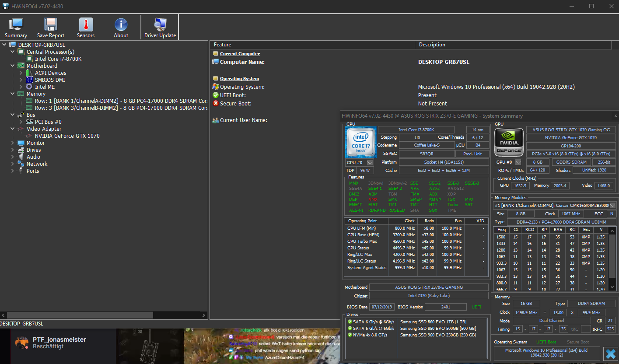619x364 pixels.
Task: Collapse the Motherboard node
Action: click(x=13, y=66)
